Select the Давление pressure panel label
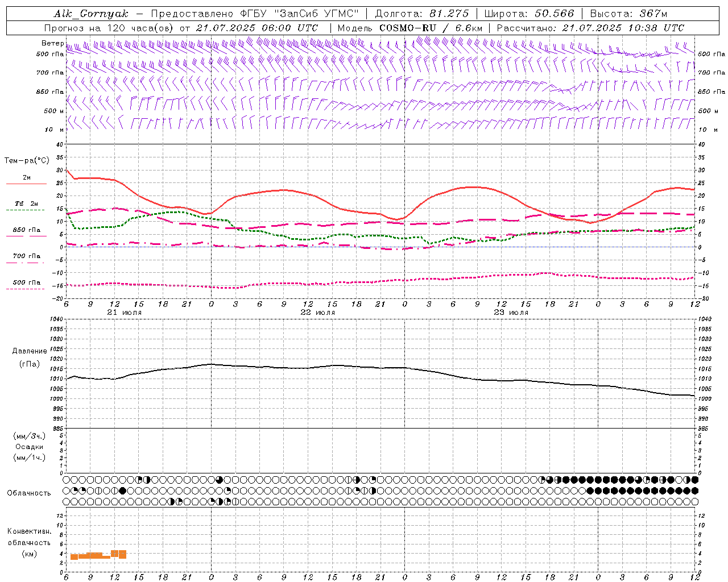The height and width of the screenshot is (582, 728). (30, 351)
